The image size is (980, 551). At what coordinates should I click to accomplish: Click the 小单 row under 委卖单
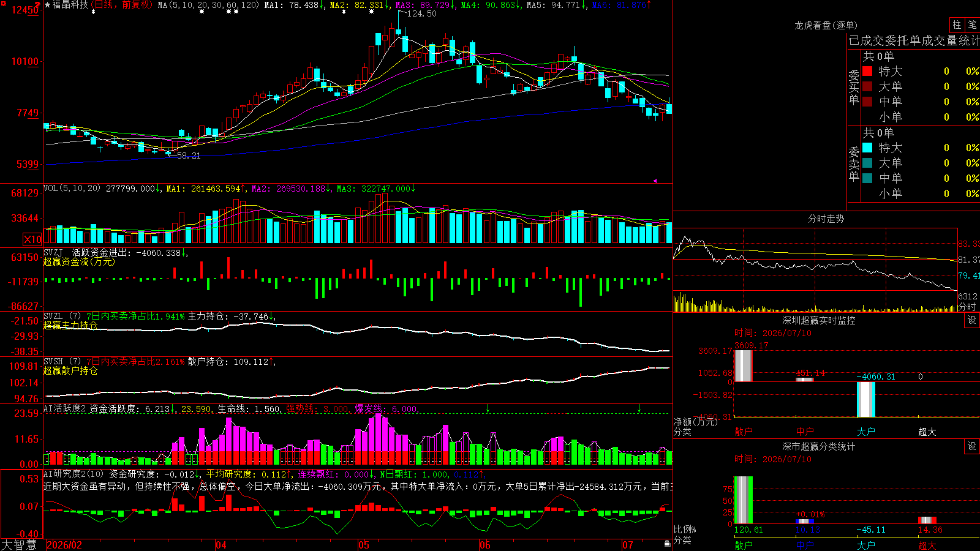point(921,193)
